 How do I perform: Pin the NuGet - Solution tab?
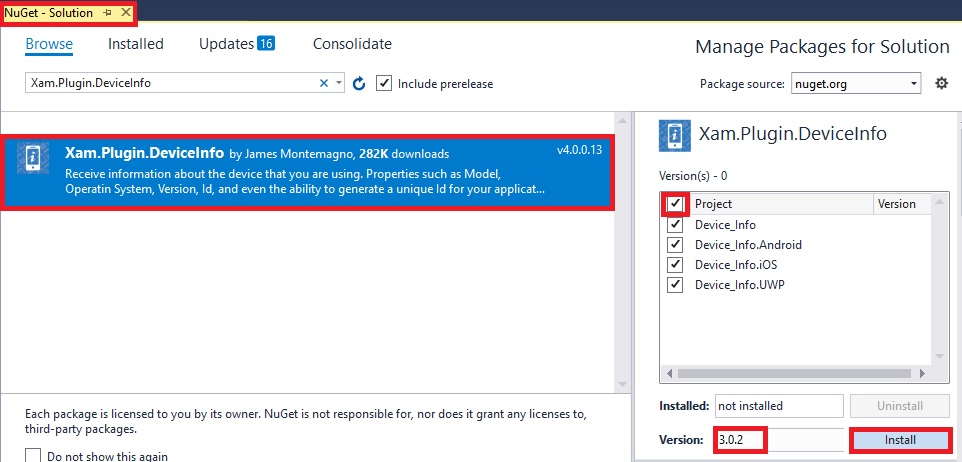coord(108,12)
